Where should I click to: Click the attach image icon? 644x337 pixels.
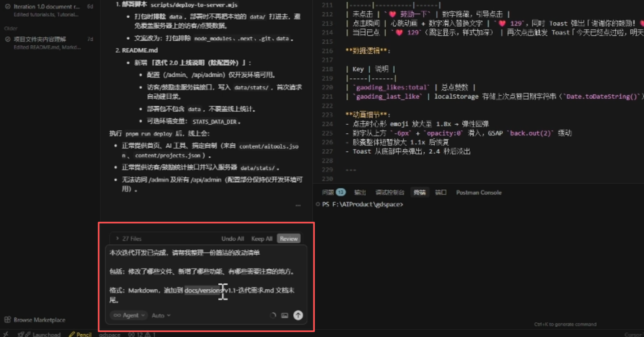click(285, 316)
